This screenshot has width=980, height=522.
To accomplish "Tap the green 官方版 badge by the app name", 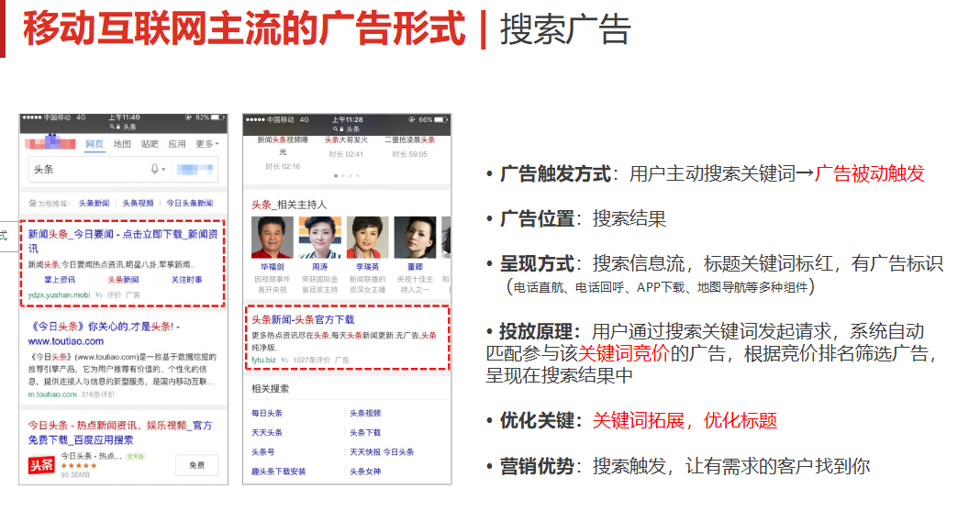I will [x=135, y=456].
